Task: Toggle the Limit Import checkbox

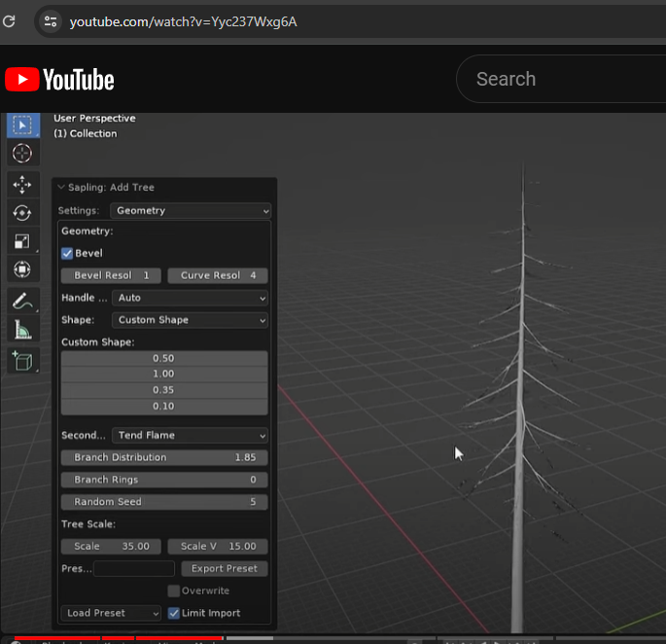Action: coord(174,613)
